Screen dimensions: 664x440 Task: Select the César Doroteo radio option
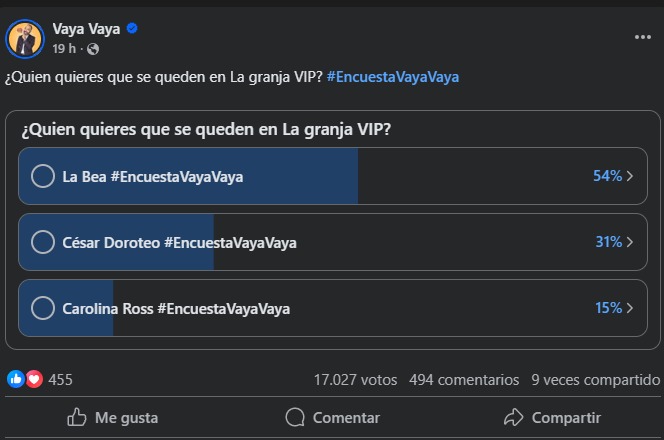coord(43,242)
